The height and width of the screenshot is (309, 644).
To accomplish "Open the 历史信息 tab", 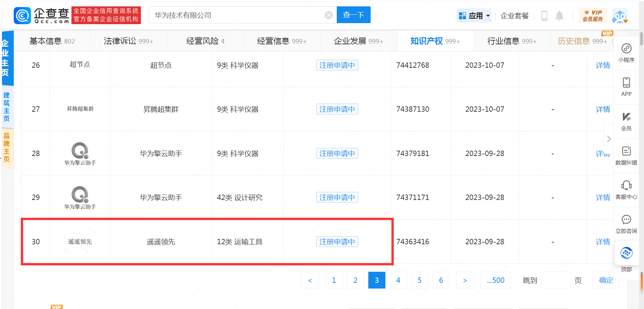I will tap(574, 41).
